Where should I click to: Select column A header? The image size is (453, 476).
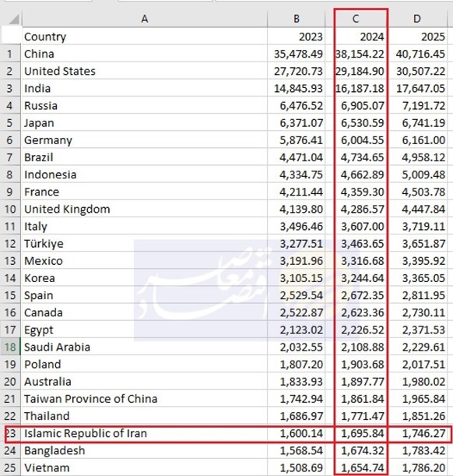tap(145, 19)
